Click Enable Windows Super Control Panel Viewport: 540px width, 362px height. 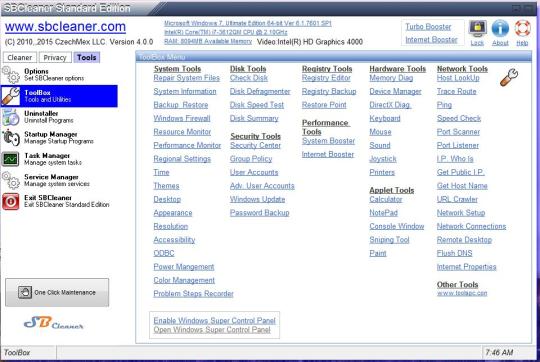pos(215,321)
